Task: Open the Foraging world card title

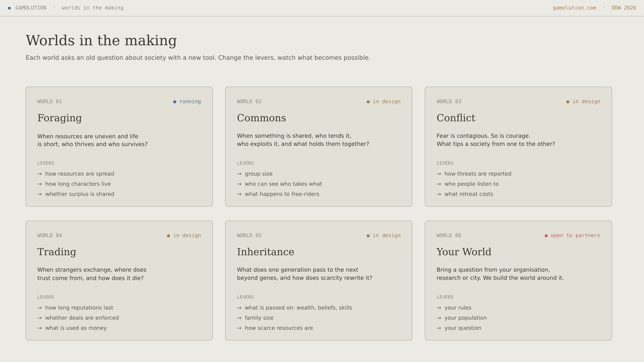Action: coord(59,118)
